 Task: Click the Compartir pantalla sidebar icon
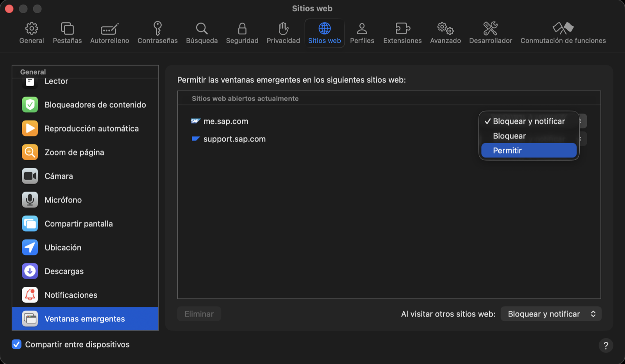pyautogui.click(x=30, y=224)
